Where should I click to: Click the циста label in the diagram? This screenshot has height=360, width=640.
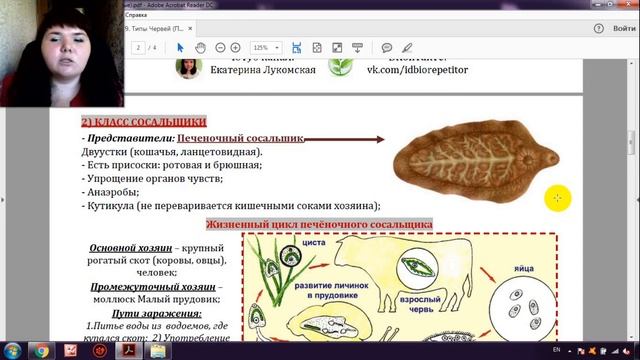click(x=314, y=242)
